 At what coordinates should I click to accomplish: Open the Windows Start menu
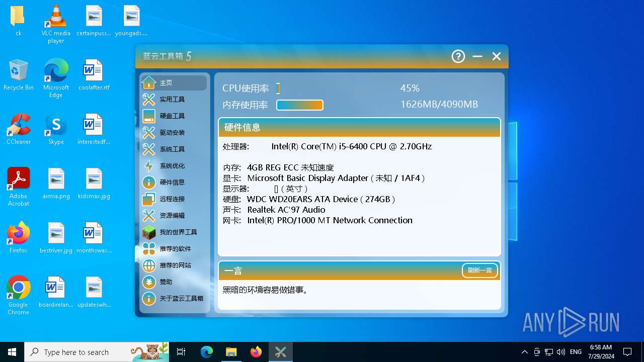tap(12, 352)
